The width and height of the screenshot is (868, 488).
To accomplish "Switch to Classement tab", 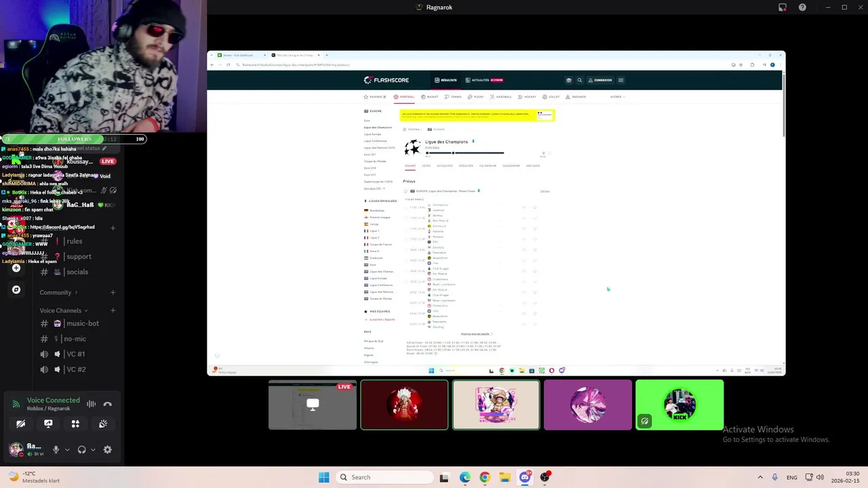I will [x=511, y=165].
